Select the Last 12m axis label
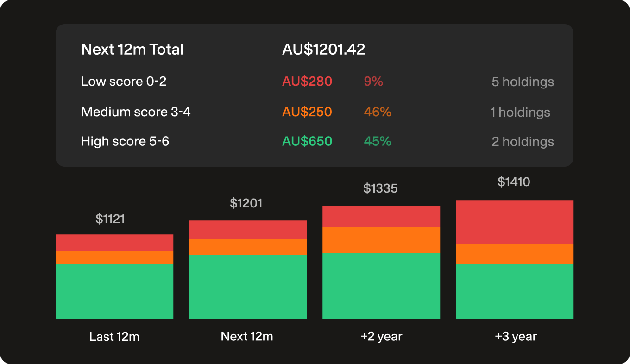This screenshot has height=364, width=630. click(x=114, y=337)
